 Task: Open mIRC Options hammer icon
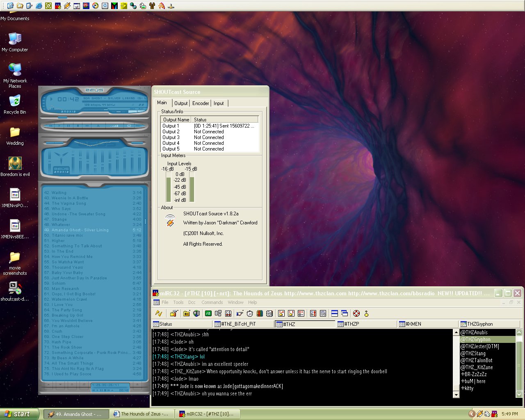click(x=173, y=313)
